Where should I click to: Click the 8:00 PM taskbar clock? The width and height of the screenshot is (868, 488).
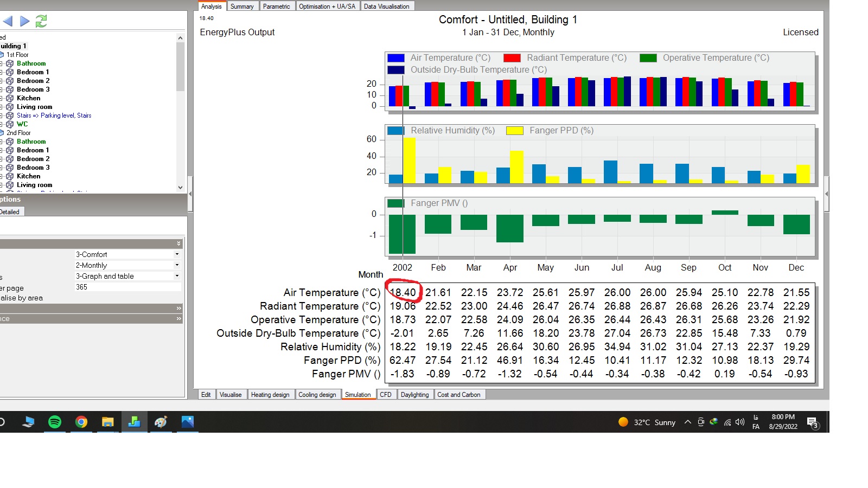point(783,417)
